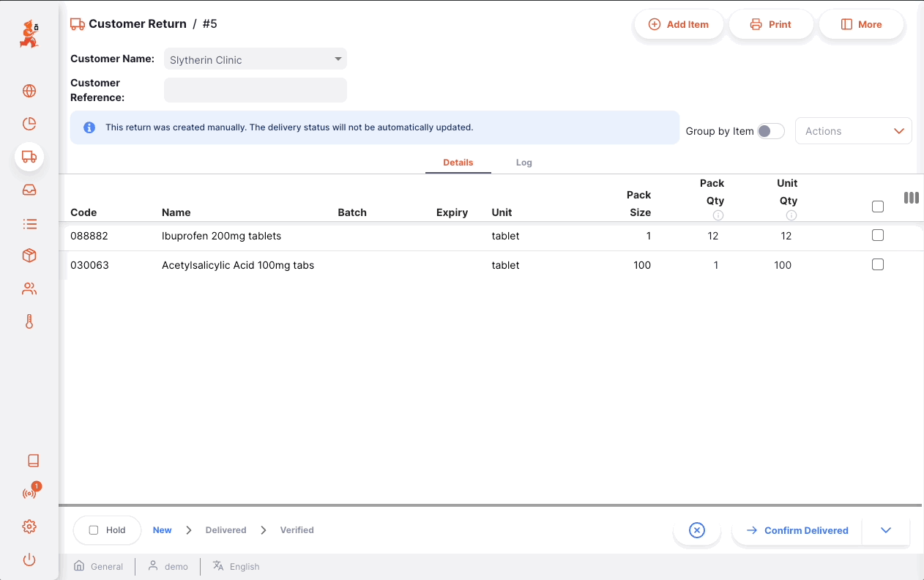Screen dimensions: 924x580
Task: Open the Distribution truck sidebar icon
Action: coord(29,157)
